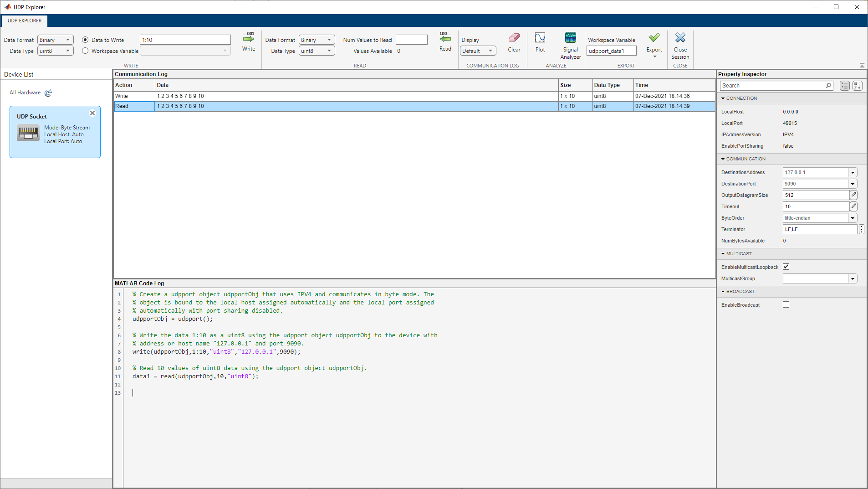Select the Workspace Variable radio button
Screen dimensions: 868x489
pyautogui.click(x=85, y=51)
